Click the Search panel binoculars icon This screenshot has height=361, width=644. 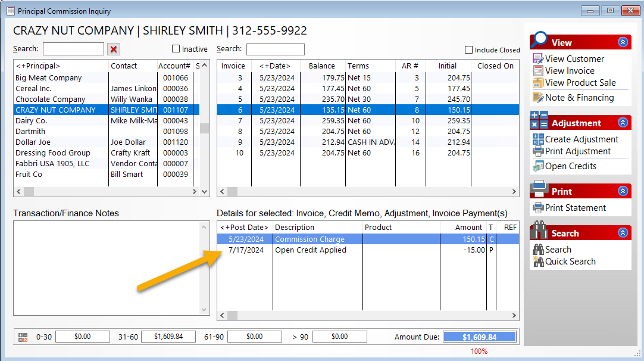(539, 231)
